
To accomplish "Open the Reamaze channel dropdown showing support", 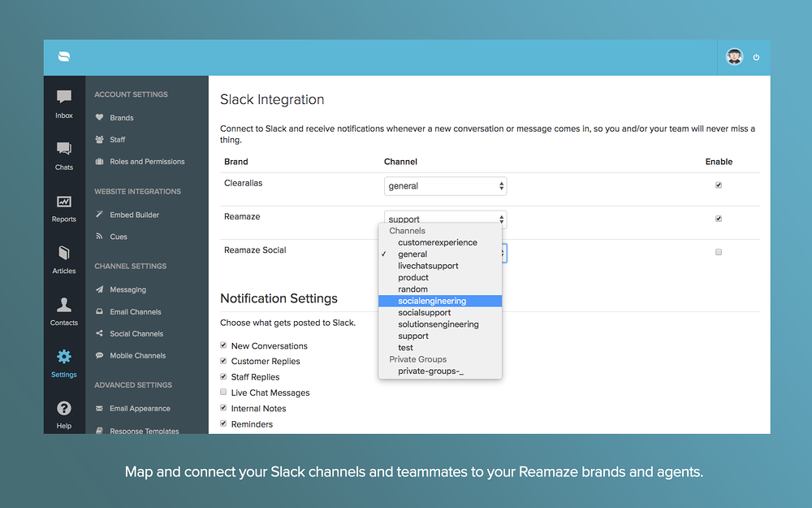I will click(x=445, y=218).
